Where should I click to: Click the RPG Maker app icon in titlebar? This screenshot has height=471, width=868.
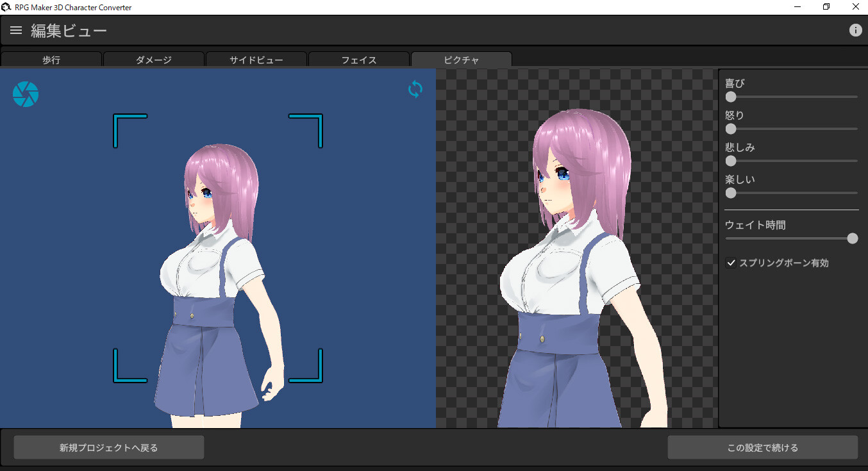[x=7, y=7]
